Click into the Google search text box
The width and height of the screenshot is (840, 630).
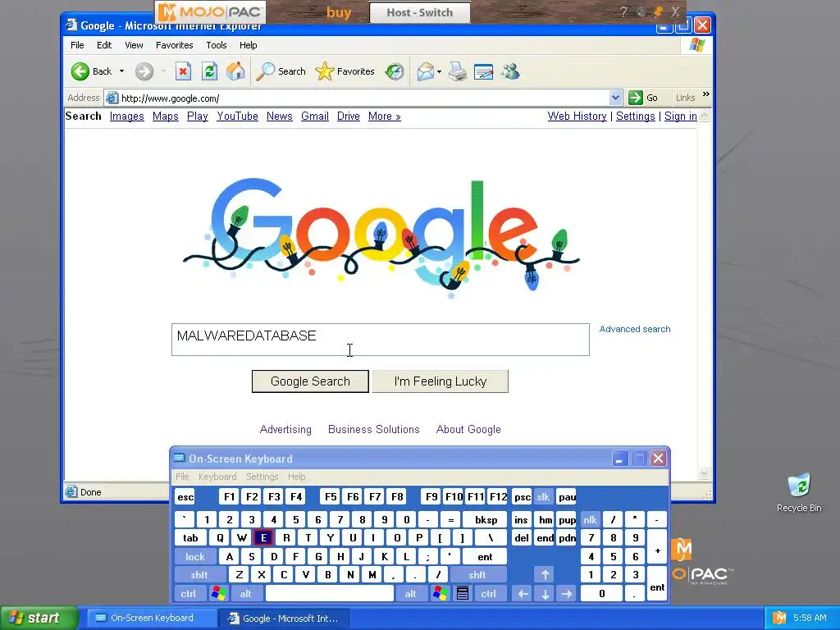381,340
